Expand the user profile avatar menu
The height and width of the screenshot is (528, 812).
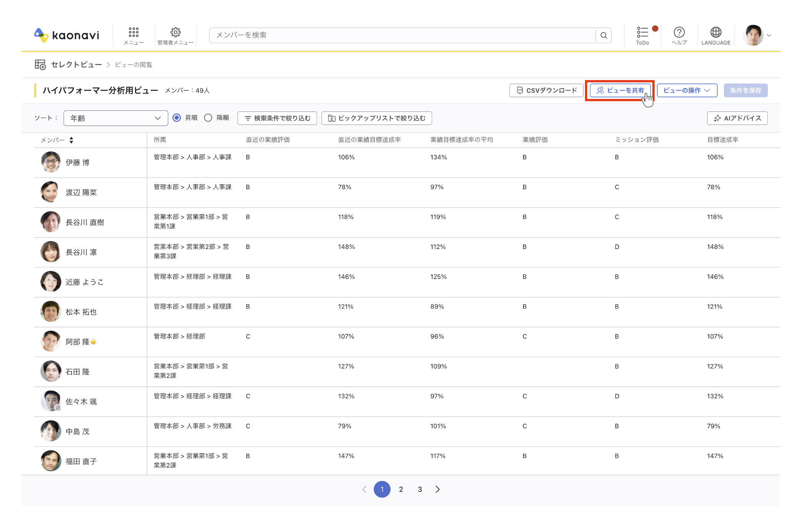pos(758,35)
